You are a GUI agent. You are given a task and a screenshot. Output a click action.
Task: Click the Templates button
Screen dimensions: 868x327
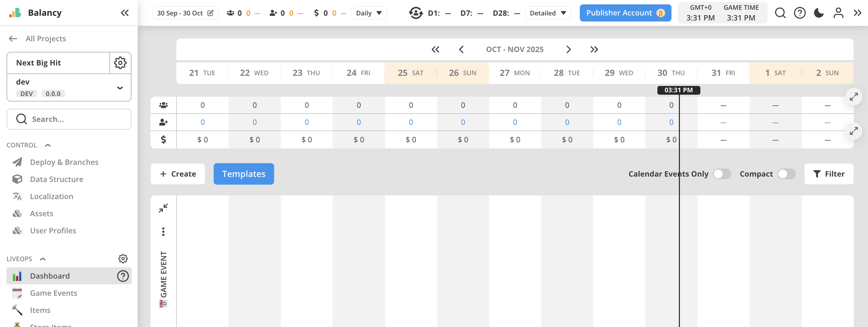pyautogui.click(x=244, y=174)
